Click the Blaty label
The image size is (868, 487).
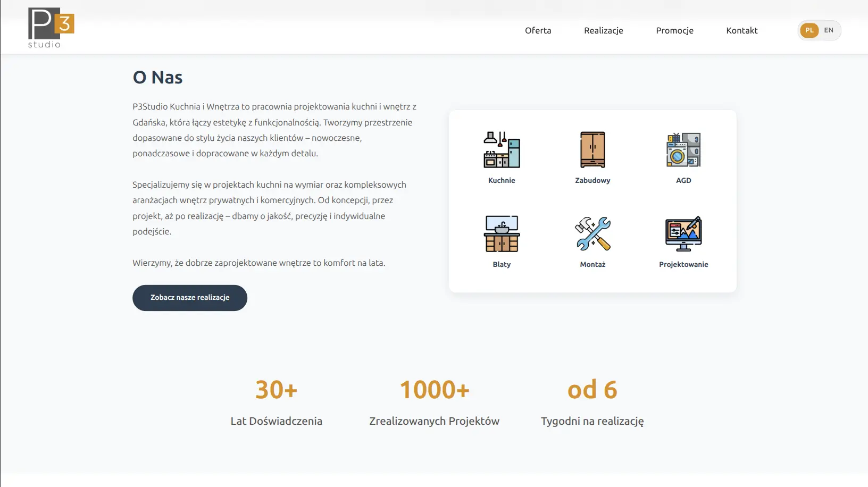pos(502,264)
